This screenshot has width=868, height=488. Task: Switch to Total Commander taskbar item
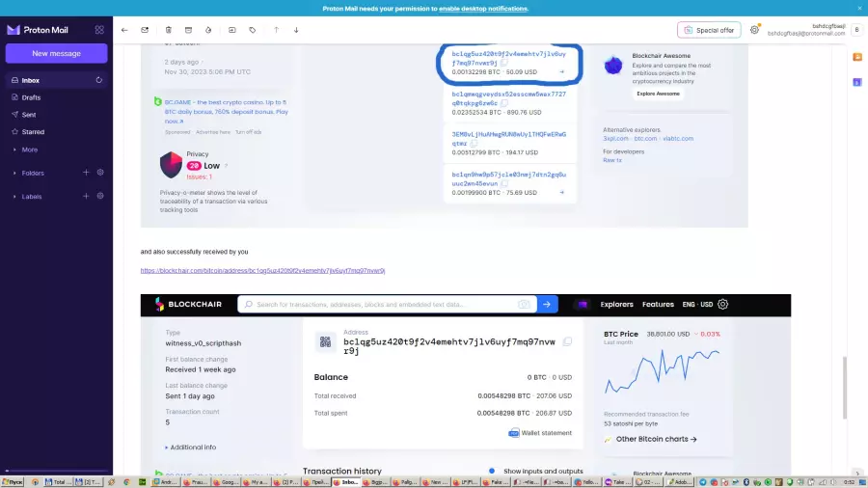[x=58, y=482]
